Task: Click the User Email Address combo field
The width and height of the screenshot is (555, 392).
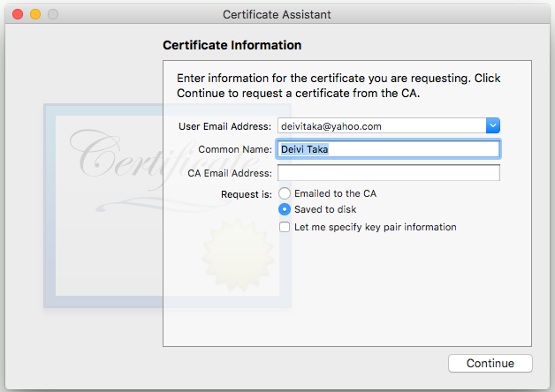Action: pyautogui.click(x=382, y=126)
